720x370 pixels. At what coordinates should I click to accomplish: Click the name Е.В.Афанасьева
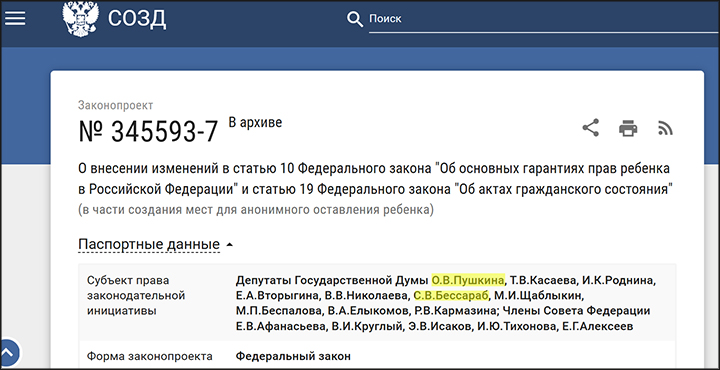(281, 326)
